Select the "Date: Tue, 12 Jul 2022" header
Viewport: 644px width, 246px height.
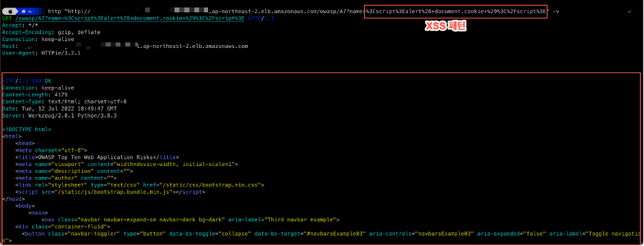click(x=59, y=109)
